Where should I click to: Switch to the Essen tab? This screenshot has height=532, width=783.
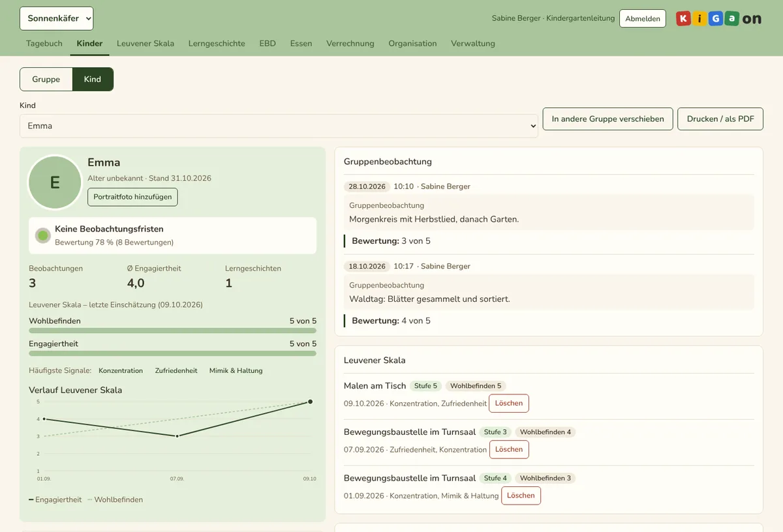301,44
